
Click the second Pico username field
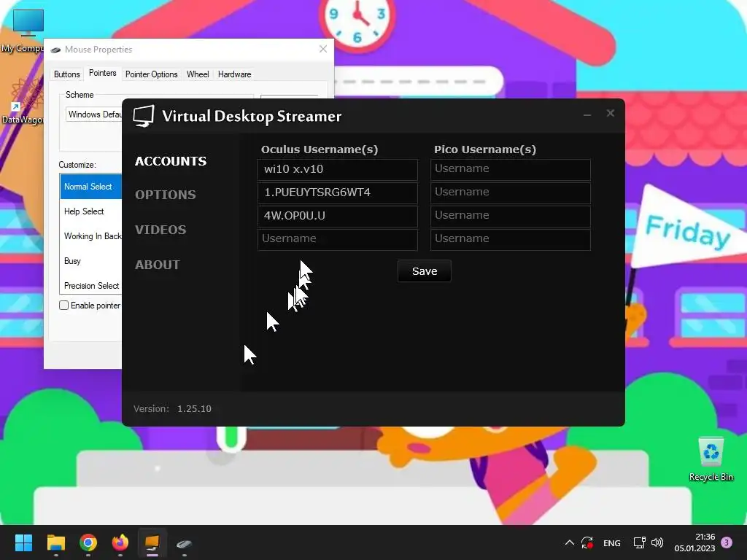pyautogui.click(x=510, y=192)
